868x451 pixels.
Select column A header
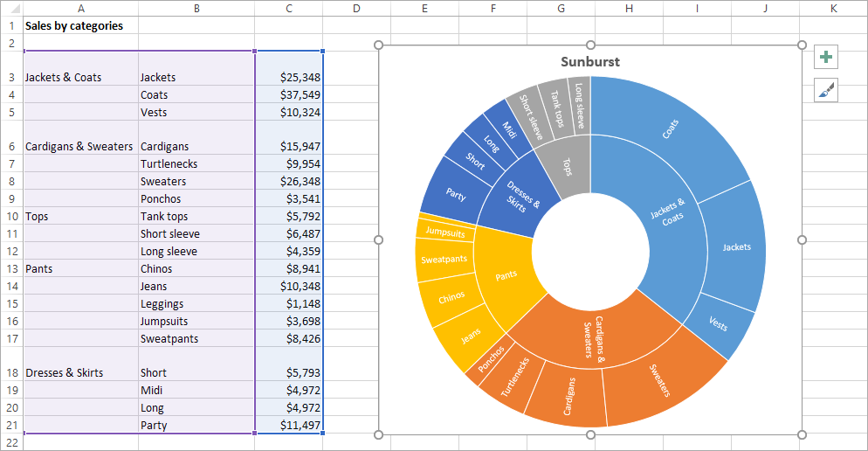point(80,8)
